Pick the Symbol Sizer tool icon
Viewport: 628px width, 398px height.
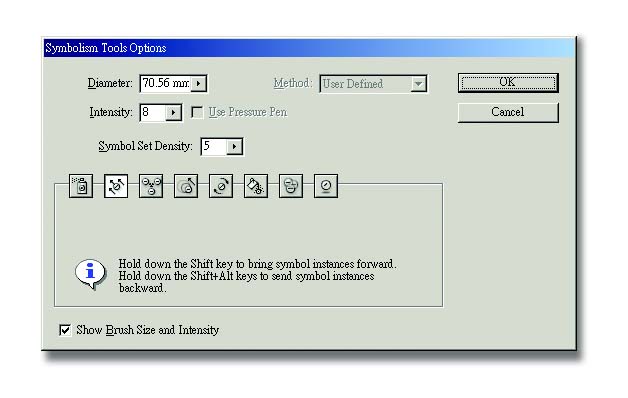click(x=186, y=186)
